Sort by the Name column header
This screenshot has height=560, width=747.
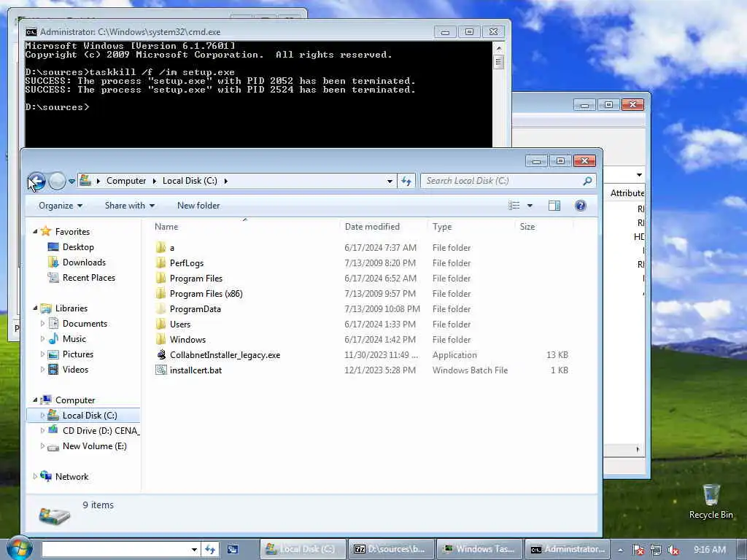point(166,227)
